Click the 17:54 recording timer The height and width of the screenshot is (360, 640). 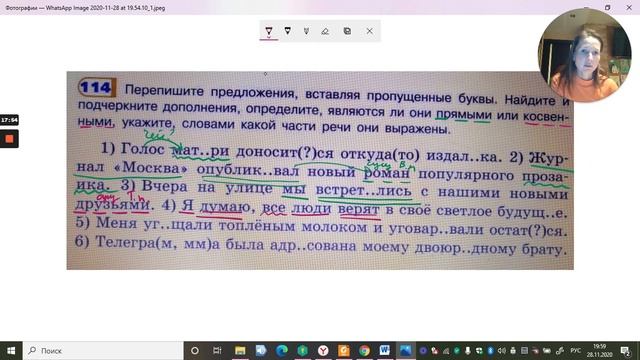coord(9,120)
